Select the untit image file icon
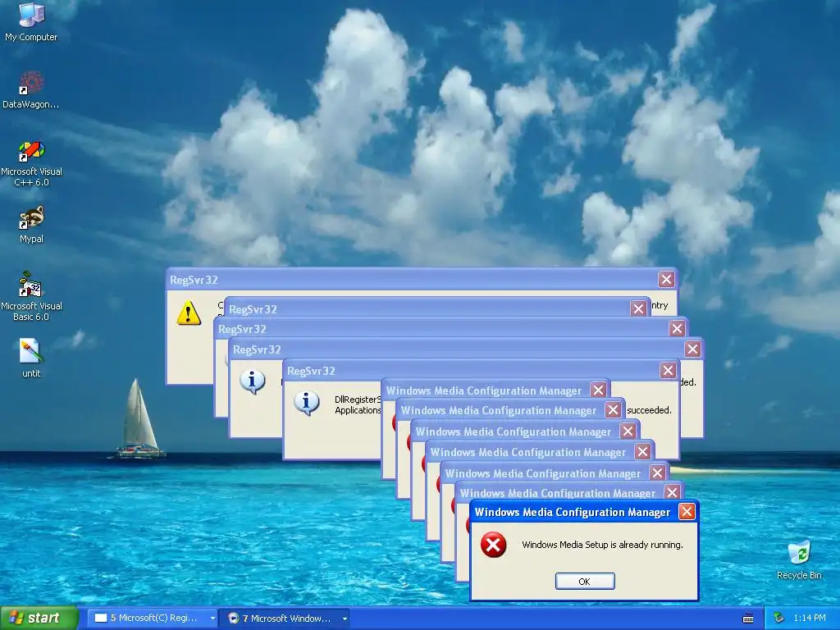 [x=31, y=358]
